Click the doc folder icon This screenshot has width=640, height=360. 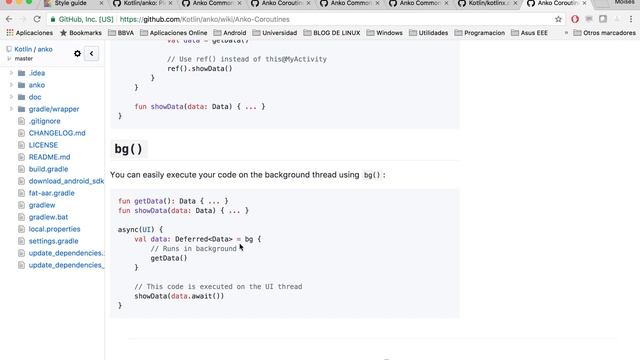pyautogui.click(x=22, y=97)
